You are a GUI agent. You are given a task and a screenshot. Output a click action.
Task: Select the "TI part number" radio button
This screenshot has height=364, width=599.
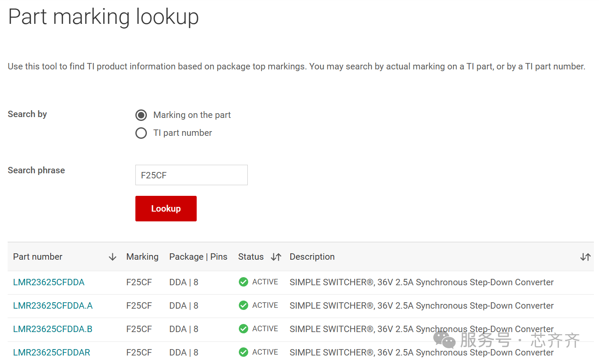[x=141, y=133]
